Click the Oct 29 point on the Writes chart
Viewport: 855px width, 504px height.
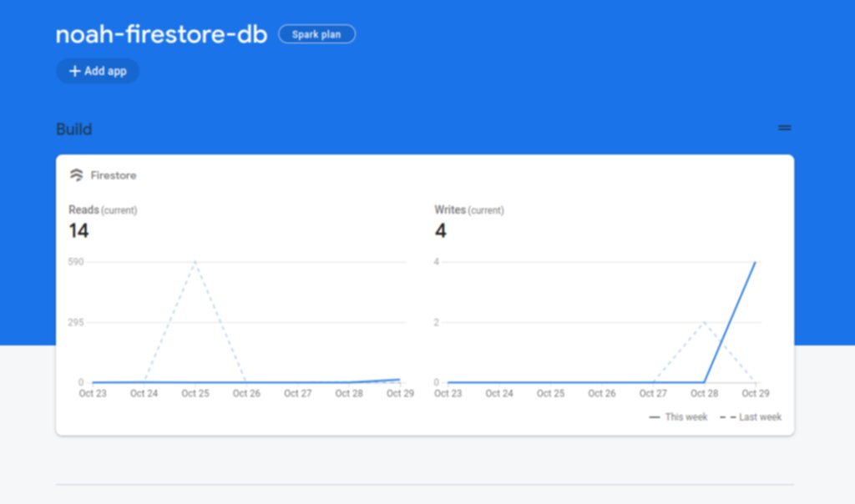point(755,261)
